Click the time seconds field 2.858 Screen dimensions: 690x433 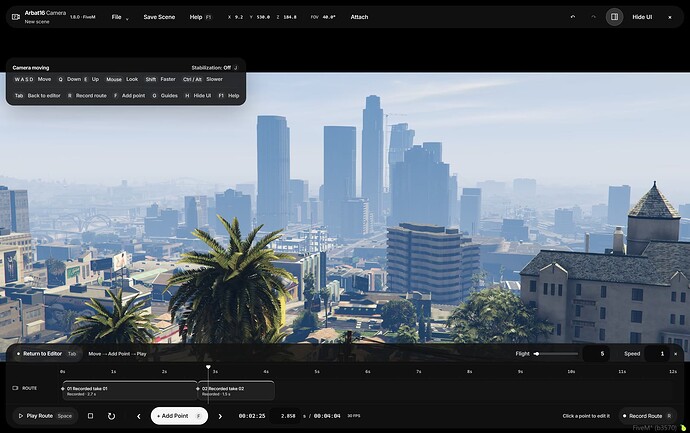pyautogui.click(x=285, y=416)
